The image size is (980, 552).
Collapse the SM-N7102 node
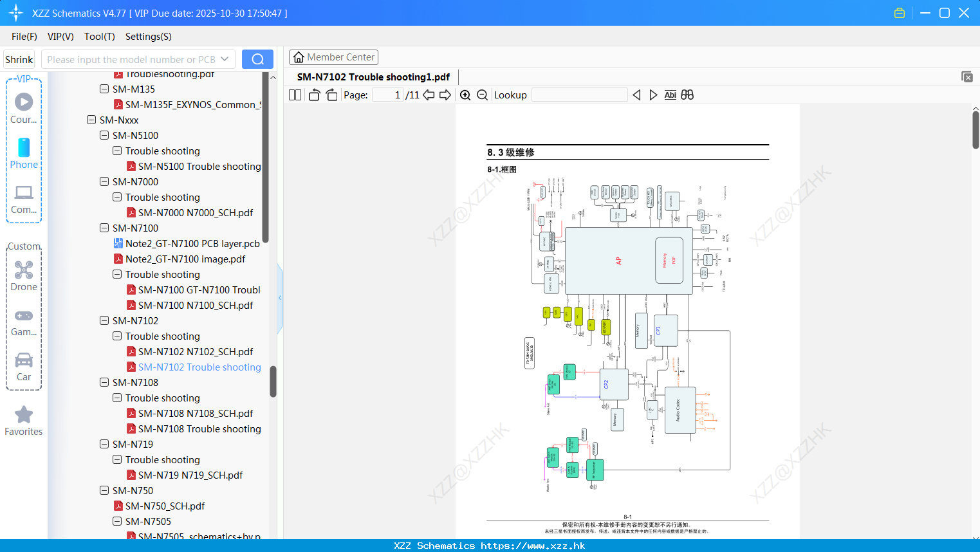click(x=104, y=320)
